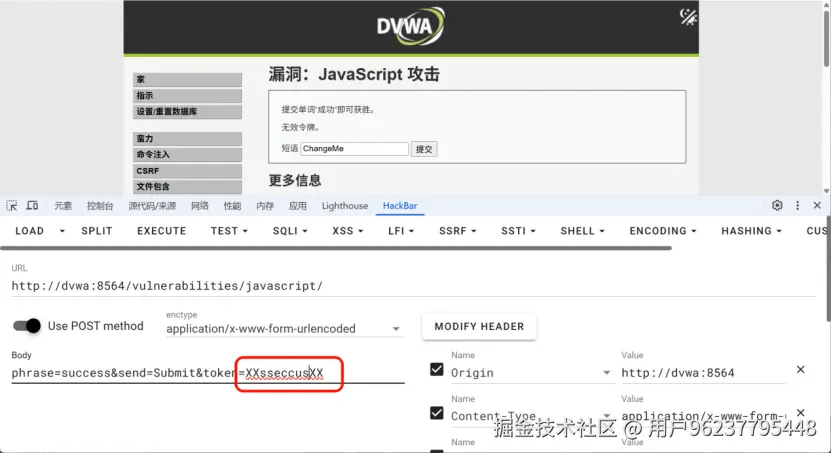Open the SSRF dropdown menu
Image resolution: width=831 pixels, height=454 pixels.
point(457,231)
